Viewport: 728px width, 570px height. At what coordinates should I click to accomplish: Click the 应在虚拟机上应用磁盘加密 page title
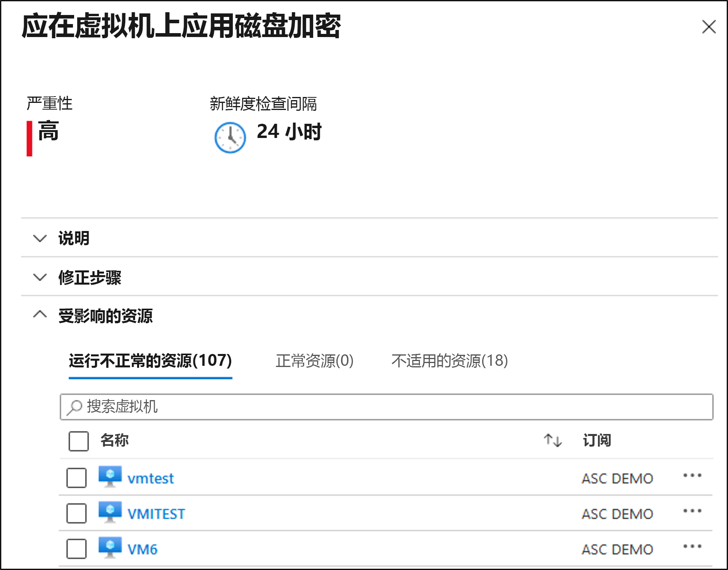click(181, 26)
